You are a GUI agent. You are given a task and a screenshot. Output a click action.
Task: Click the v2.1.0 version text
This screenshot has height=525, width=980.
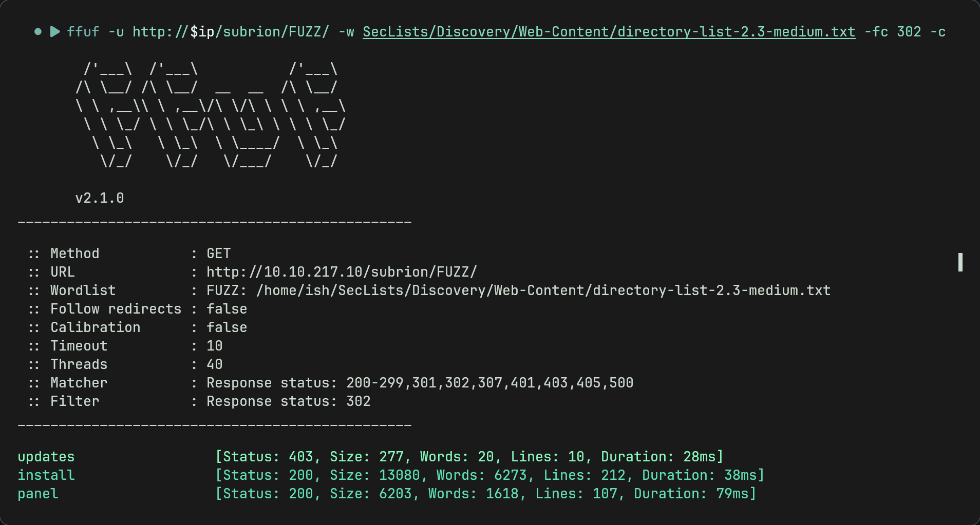point(100,198)
